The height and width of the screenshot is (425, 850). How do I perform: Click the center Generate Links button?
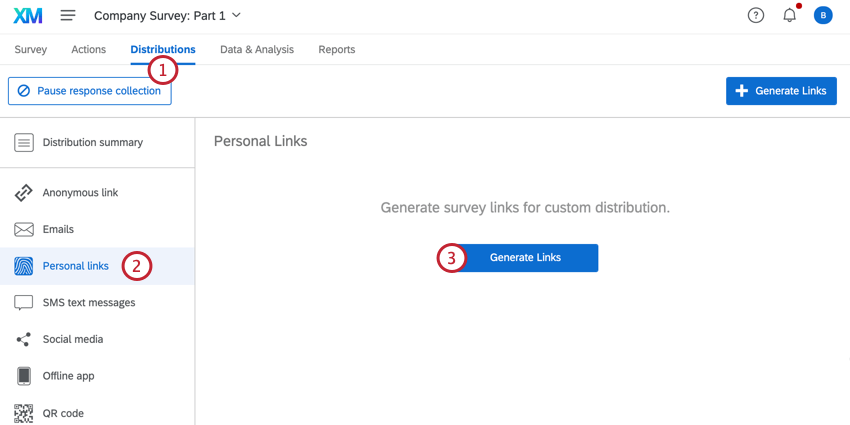[x=525, y=258]
